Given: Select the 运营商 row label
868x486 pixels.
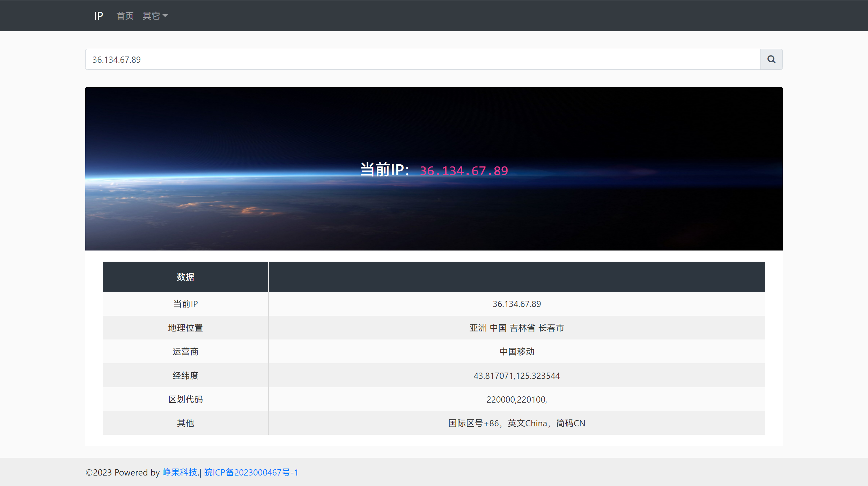Looking at the screenshot, I should tap(185, 352).
